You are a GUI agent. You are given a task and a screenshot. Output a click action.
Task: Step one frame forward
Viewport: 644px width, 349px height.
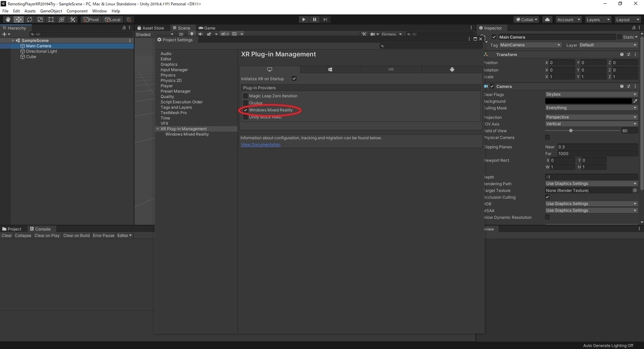[325, 19]
